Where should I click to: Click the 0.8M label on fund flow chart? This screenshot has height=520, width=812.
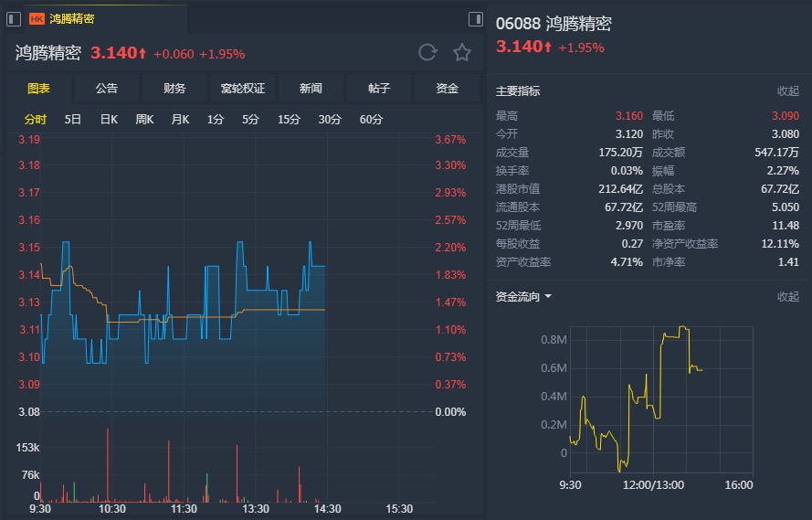(554, 340)
